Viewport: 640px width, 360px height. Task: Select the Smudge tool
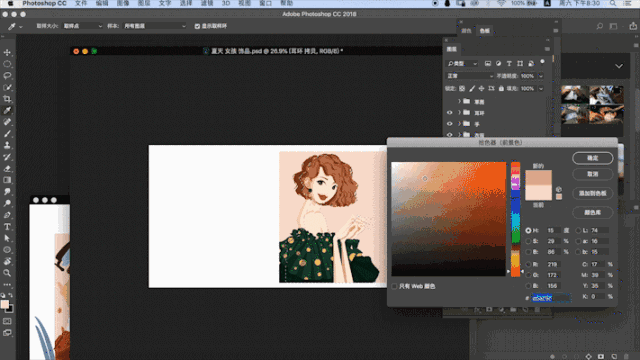click(7, 192)
